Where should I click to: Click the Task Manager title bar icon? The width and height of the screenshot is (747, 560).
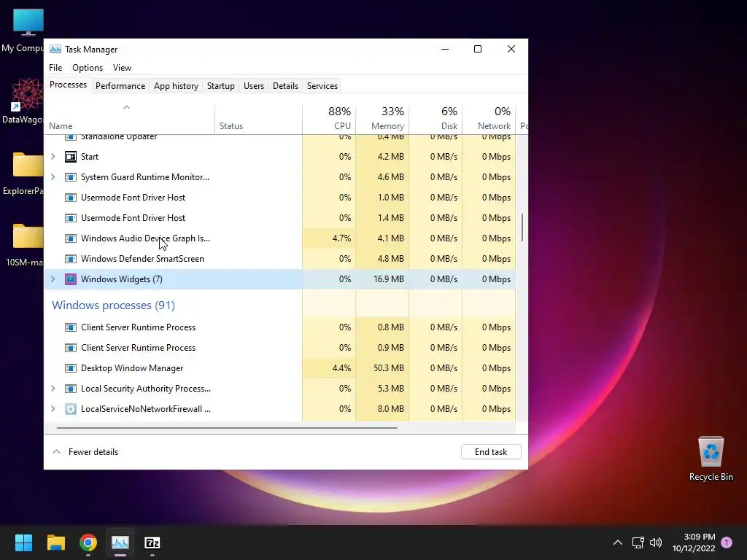tap(55, 49)
